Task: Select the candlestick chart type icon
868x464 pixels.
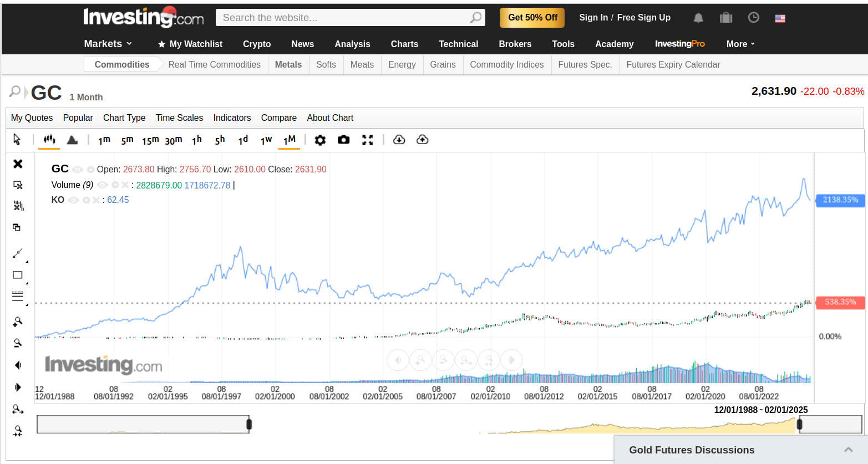Action: [49, 140]
